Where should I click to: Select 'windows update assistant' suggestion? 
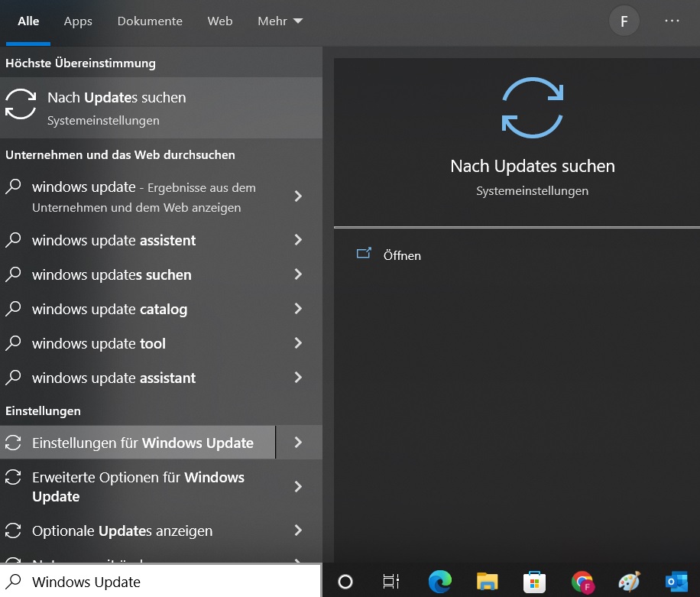(138, 378)
